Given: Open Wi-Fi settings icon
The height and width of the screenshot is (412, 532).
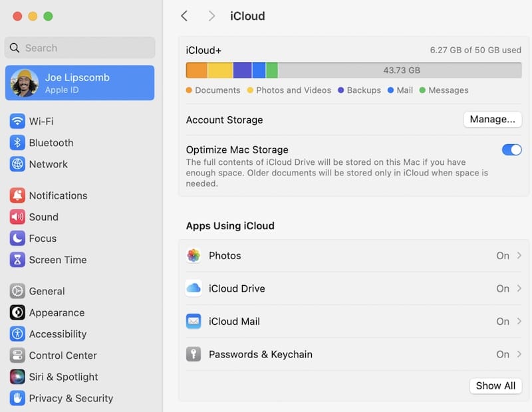Looking at the screenshot, I should click(x=17, y=121).
